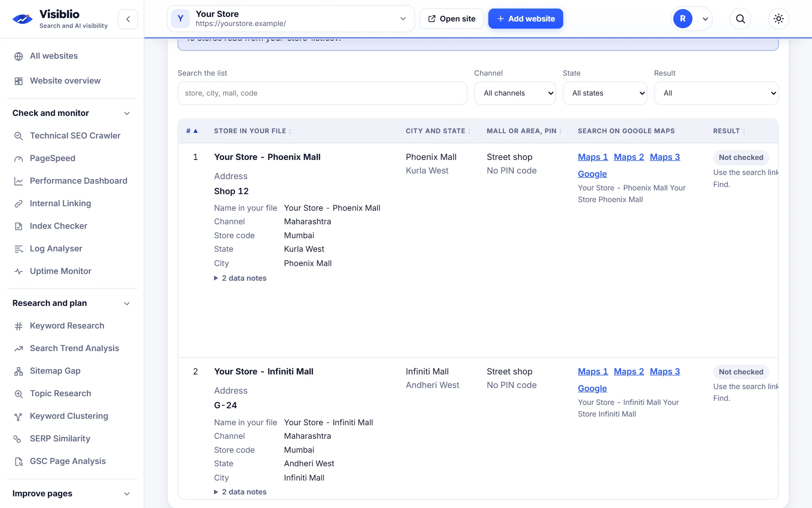The height and width of the screenshot is (508, 812).
Task: Click the Search Trend Analysis arrow icon
Action: pyautogui.click(x=18, y=348)
